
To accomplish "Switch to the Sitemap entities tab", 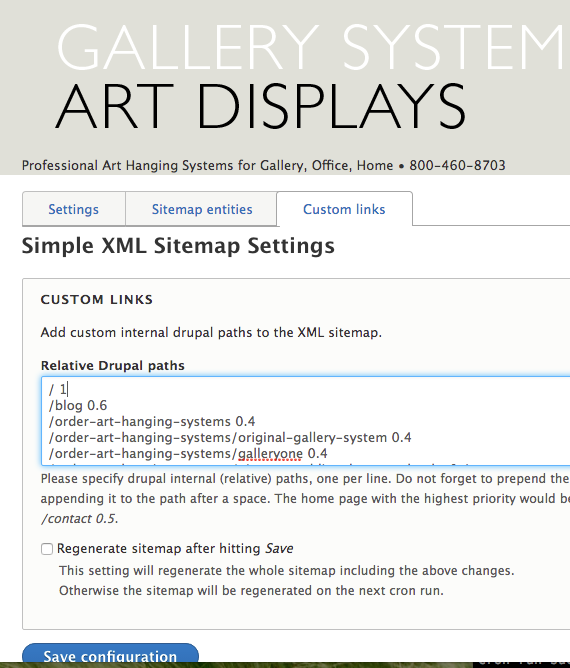I will (202, 209).
